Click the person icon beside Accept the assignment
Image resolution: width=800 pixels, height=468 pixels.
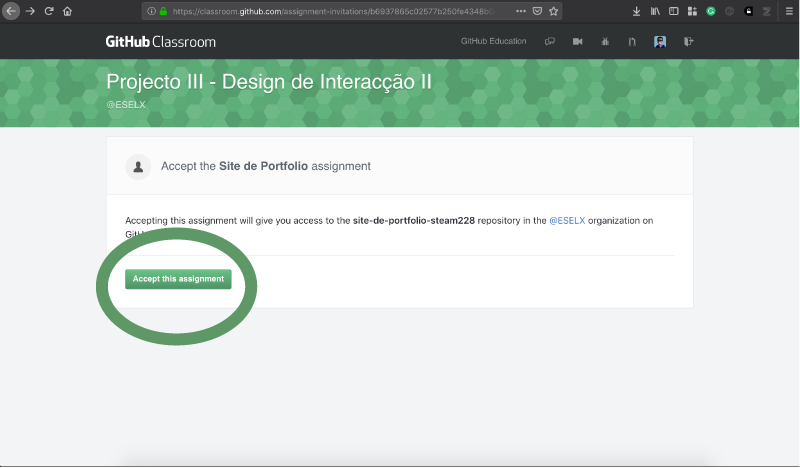pyautogui.click(x=138, y=166)
